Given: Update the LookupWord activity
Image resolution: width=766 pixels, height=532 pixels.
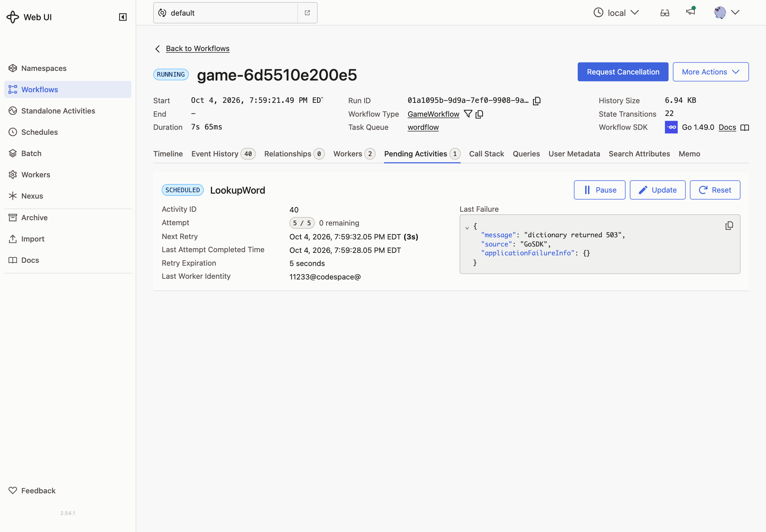Looking at the screenshot, I should point(657,190).
